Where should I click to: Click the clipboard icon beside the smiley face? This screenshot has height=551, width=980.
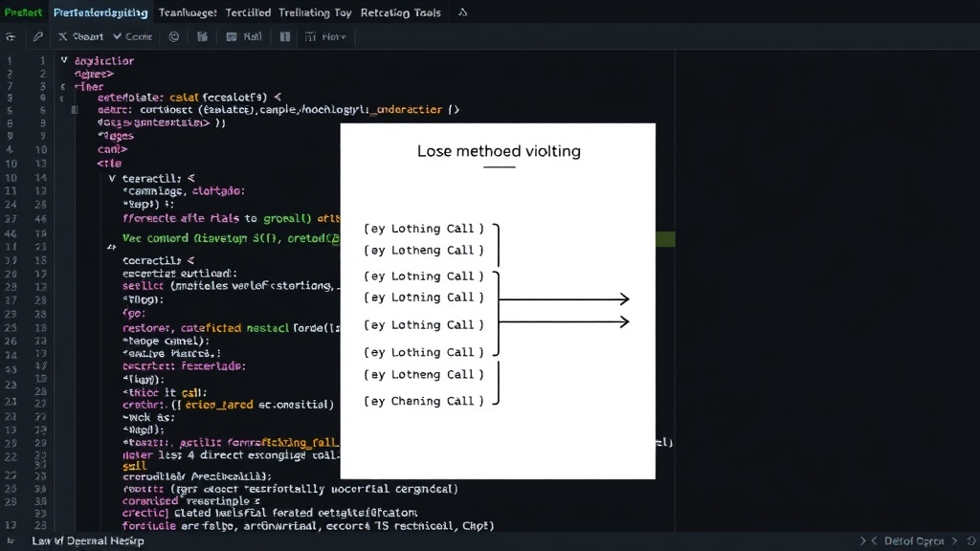pos(202,37)
